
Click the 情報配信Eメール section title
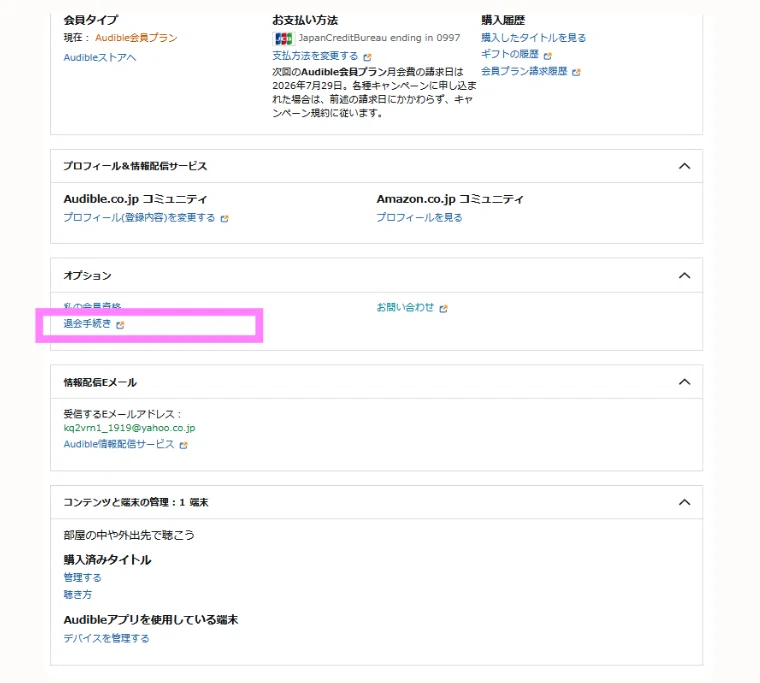(x=100, y=382)
